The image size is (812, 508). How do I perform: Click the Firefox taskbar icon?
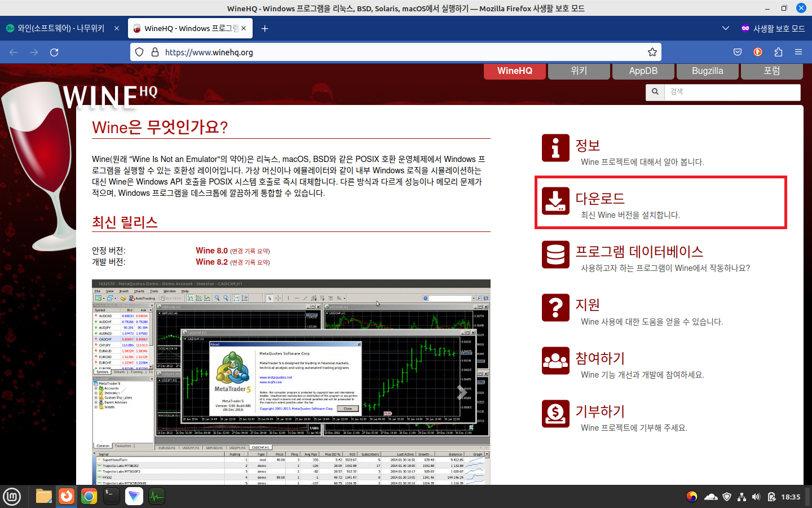click(67, 496)
